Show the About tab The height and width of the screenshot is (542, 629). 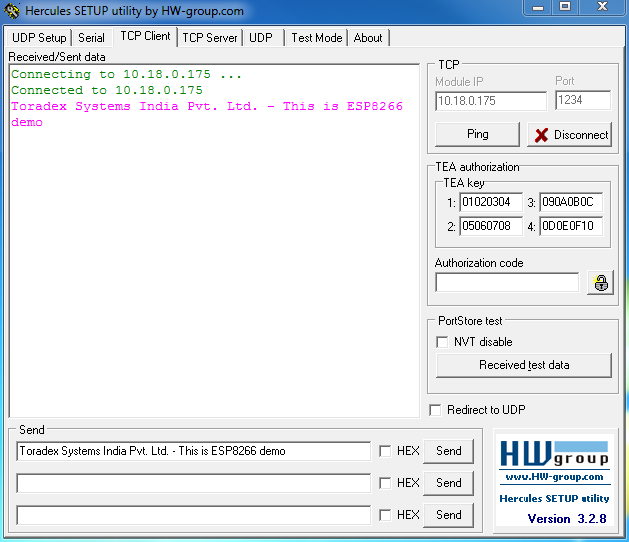coord(368,38)
